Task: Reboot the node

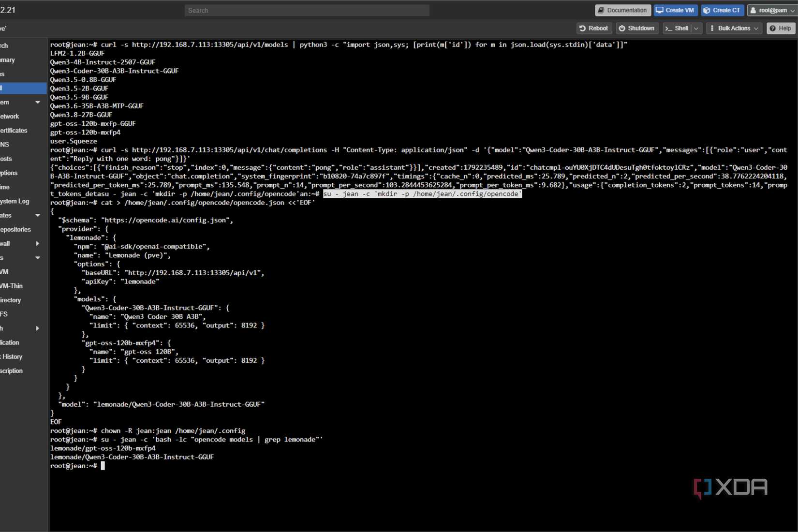Action: 594,29
